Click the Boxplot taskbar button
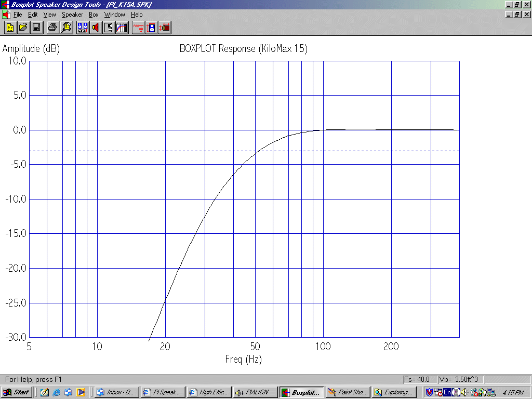This screenshot has width=532, height=399. 302,392
